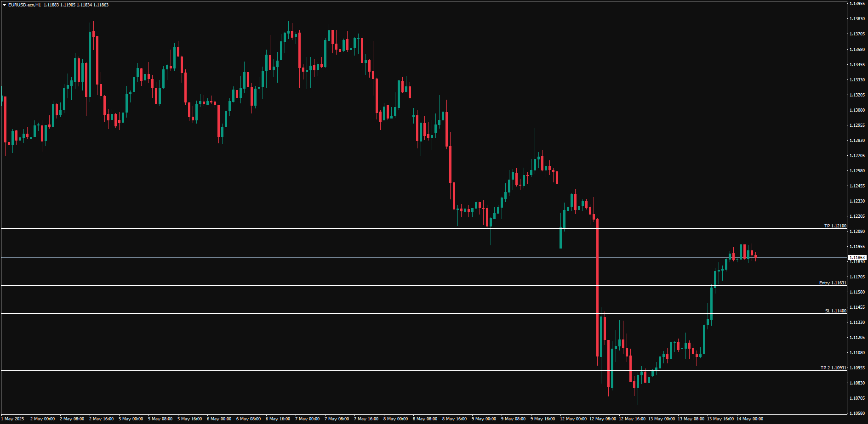Click the 9 May 16:00 time label

pos(543,419)
